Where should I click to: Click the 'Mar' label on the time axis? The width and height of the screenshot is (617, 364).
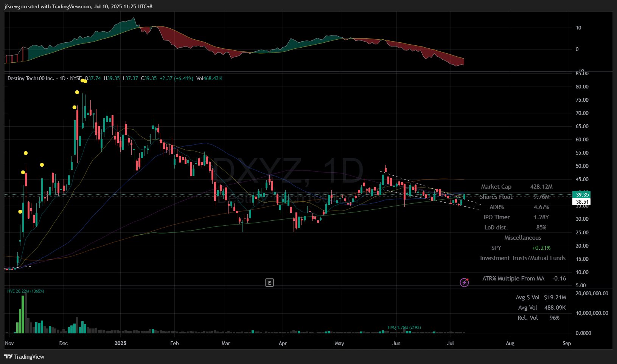tap(225, 343)
